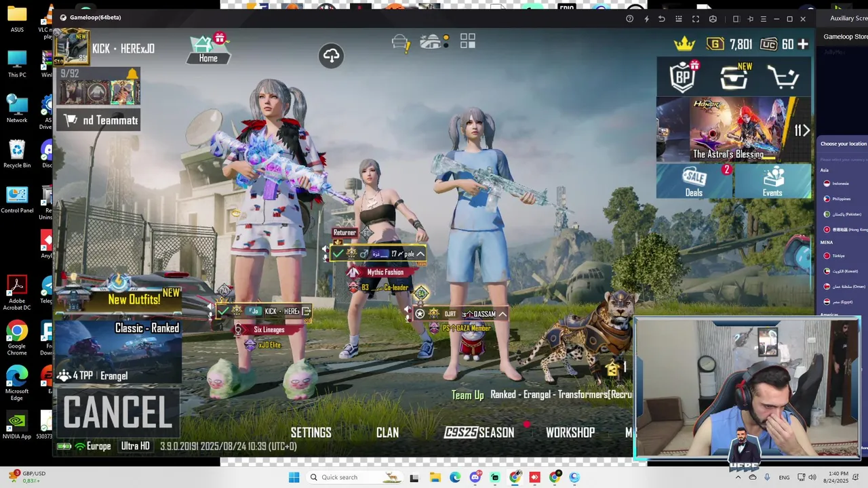Open C9S25 SEASON in bottom menu
This screenshot has width=868, height=488.
(479, 432)
